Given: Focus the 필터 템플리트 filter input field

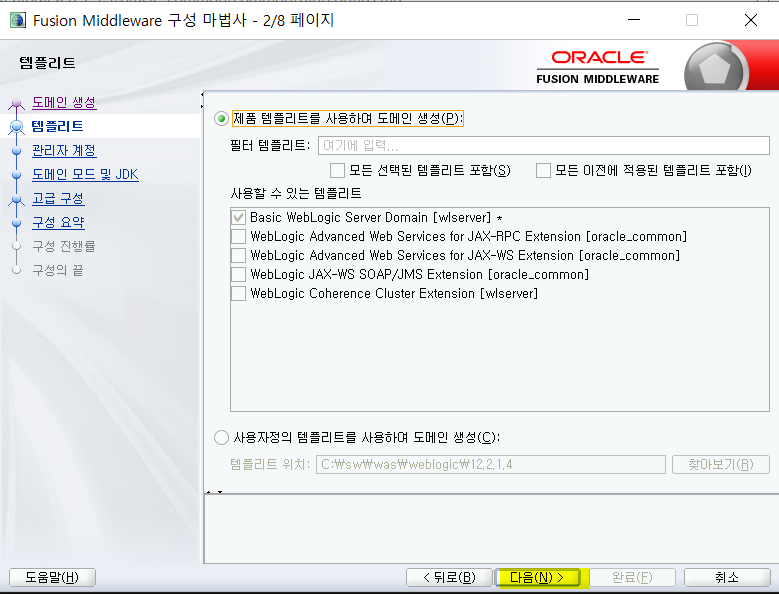Looking at the screenshot, I should coord(544,146).
